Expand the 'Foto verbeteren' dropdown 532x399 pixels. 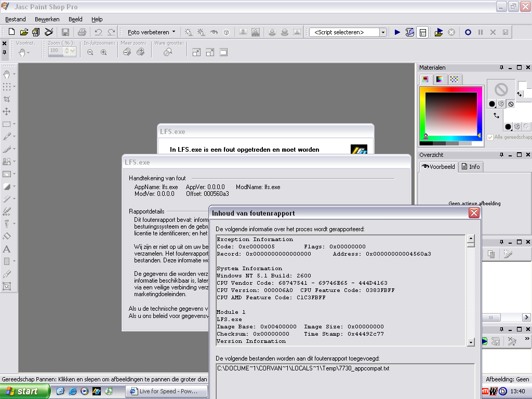tap(174, 32)
